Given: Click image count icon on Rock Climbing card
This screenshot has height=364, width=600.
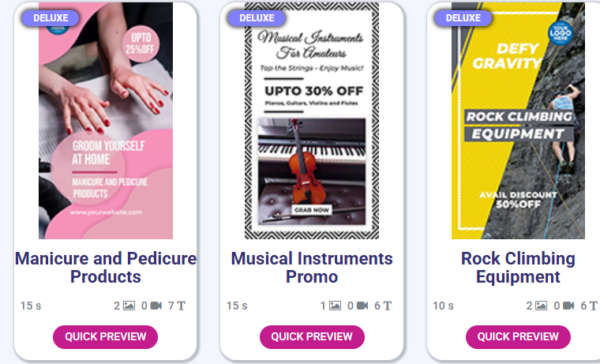Looking at the screenshot, I should click(541, 306).
